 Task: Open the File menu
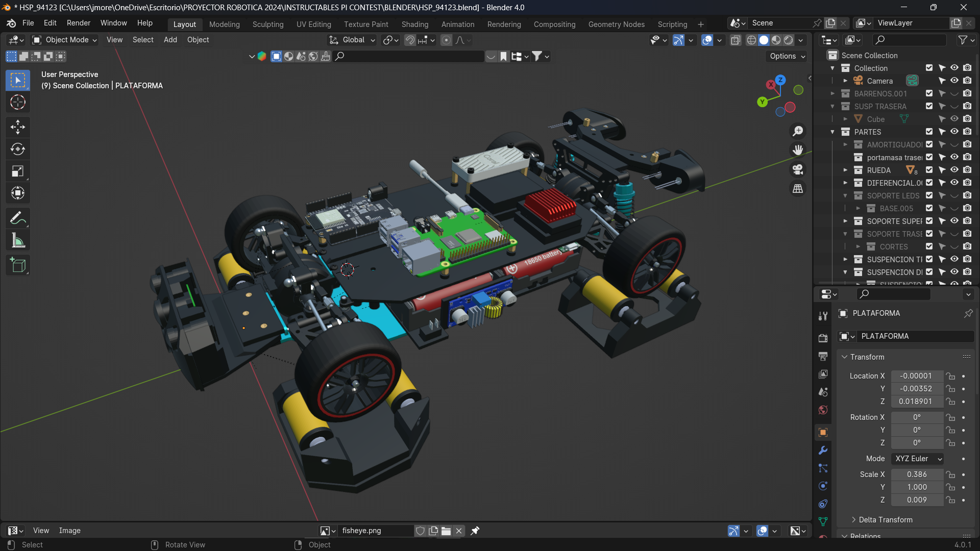click(x=28, y=23)
